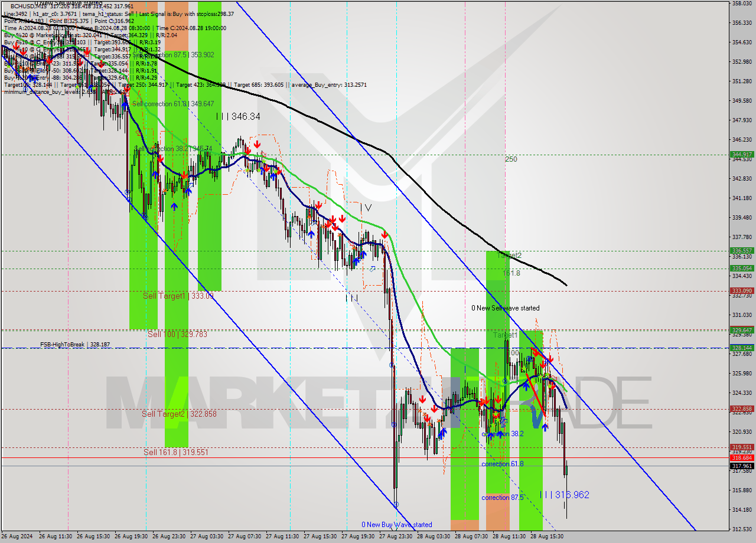Click the 'Sell 161.8 | 319.551' label

pos(176,452)
